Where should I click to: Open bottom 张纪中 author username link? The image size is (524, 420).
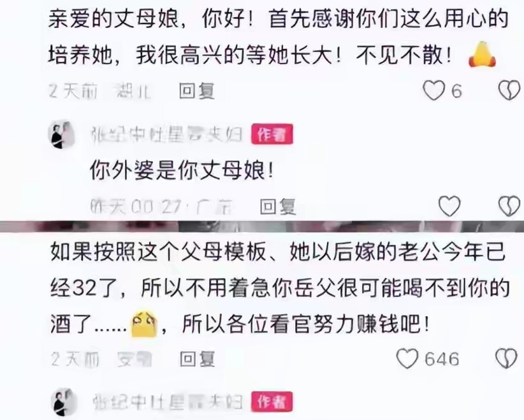166,402
